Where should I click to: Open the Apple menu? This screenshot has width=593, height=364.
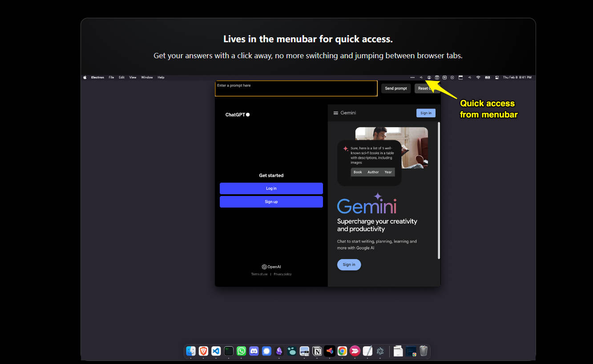tap(85, 77)
